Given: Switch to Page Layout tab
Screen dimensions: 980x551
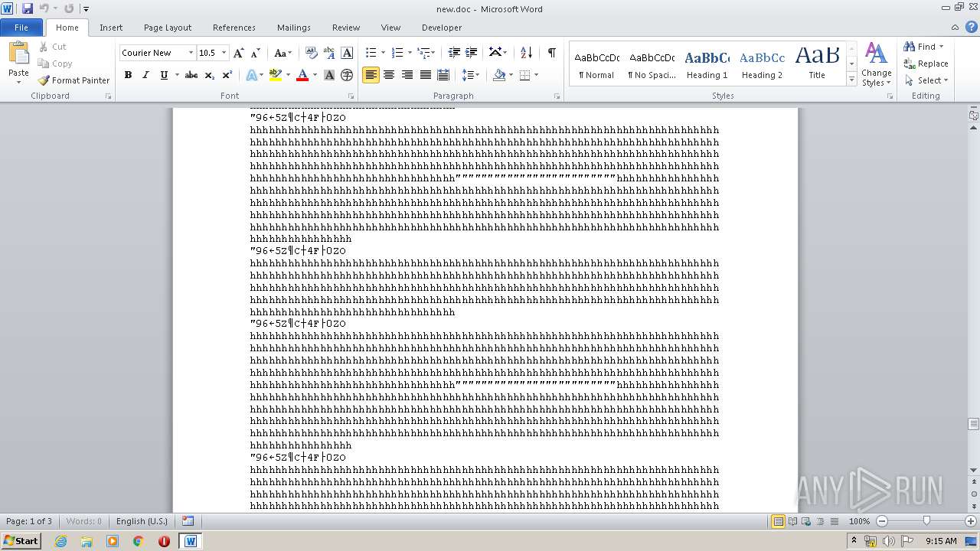Looking at the screenshot, I should (x=168, y=28).
